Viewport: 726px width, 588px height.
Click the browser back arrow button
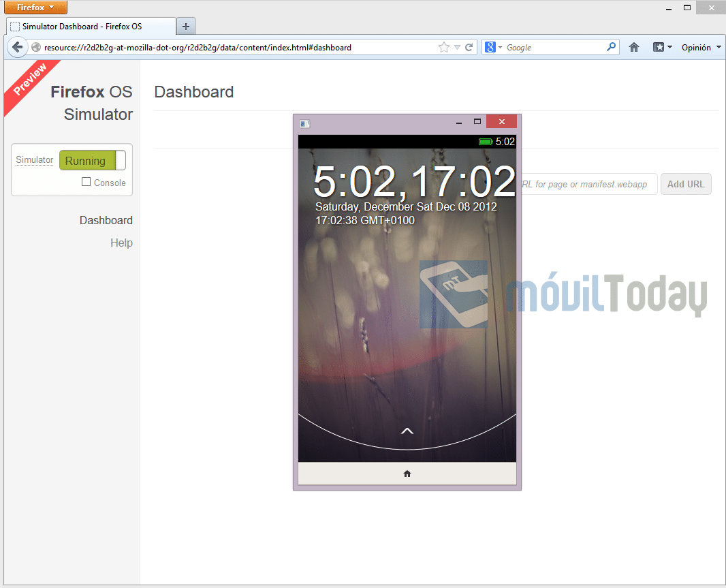[x=17, y=48]
